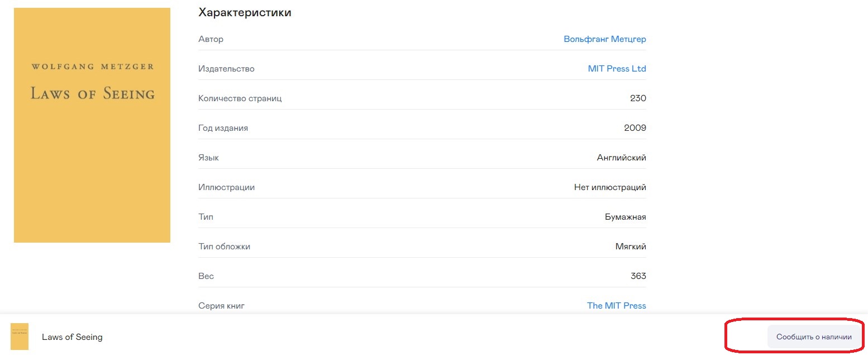
Task: Click the "Год издания" label
Action: point(223,128)
